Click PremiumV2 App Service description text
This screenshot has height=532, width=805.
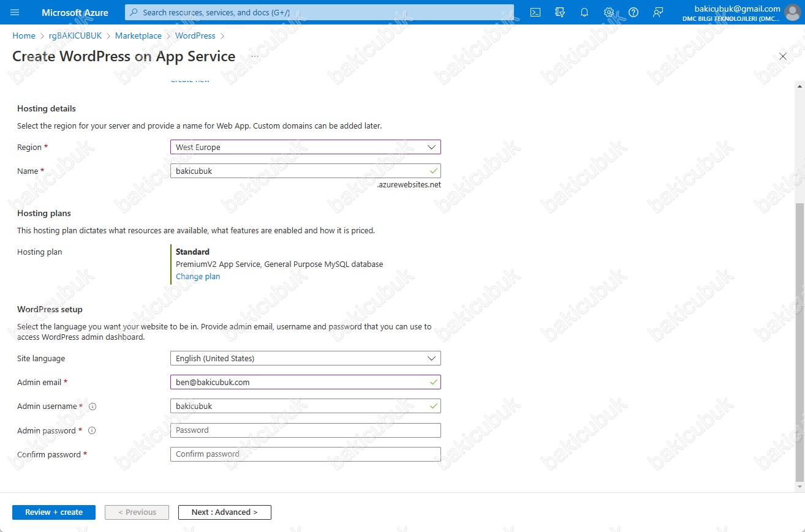coord(279,264)
